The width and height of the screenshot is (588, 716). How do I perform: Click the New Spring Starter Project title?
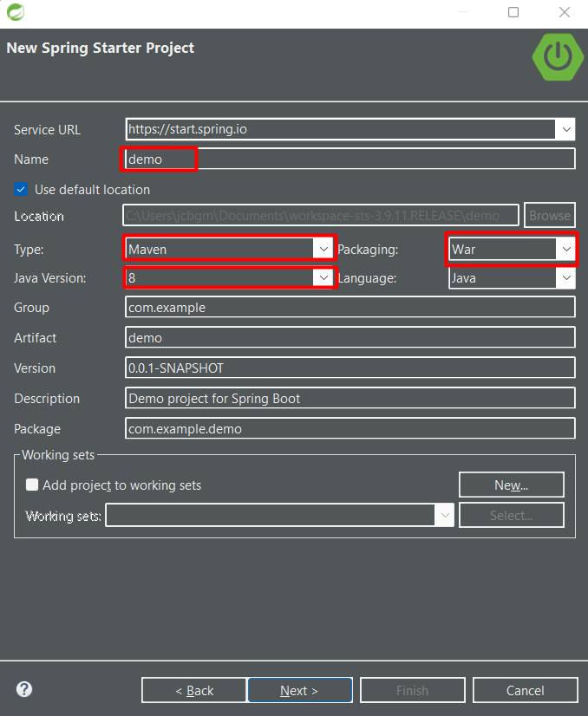[x=100, y=48]
